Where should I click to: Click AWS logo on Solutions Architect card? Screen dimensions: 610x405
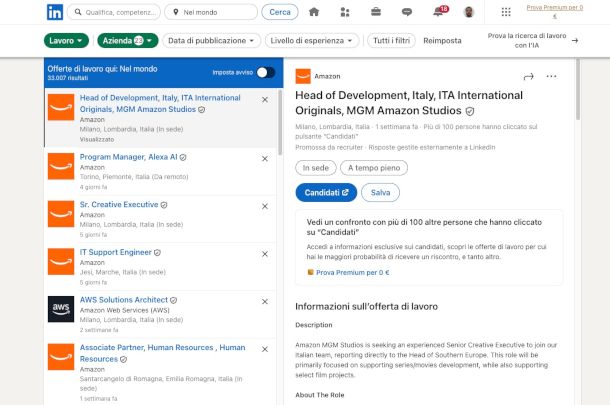[x=61, y=309]
